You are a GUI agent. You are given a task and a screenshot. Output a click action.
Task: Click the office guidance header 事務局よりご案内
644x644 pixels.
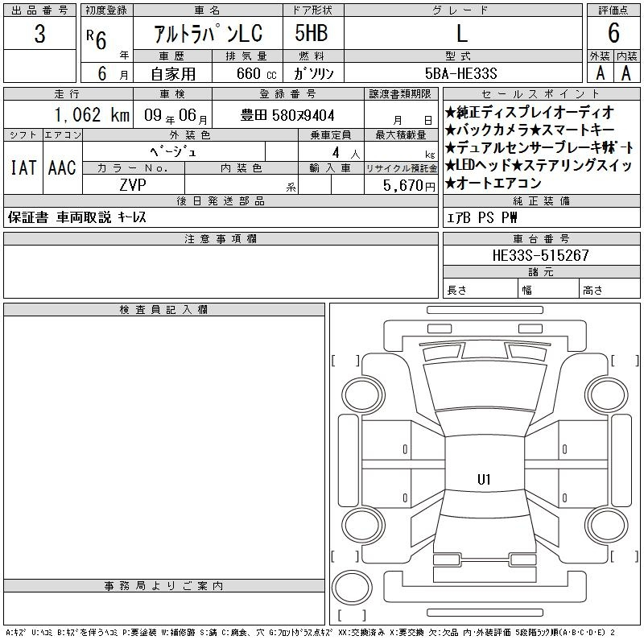(164, 586)
